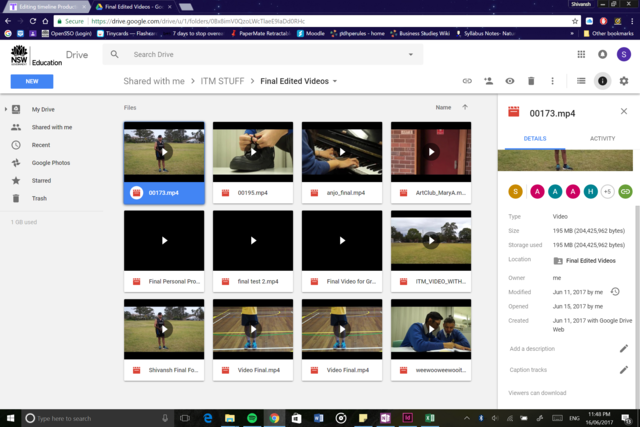640x427 pixels.
Task: Open File Explorer from the taskbar
Action: click(x=230, y=418)
